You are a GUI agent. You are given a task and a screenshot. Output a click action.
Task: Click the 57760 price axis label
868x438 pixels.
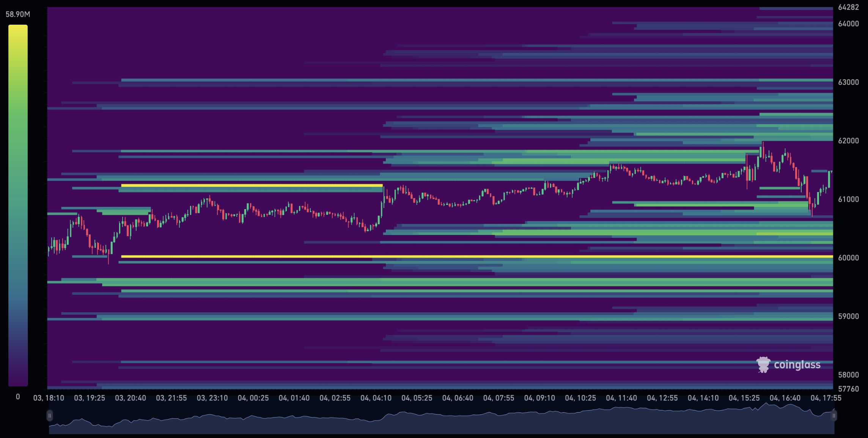point(848,389)
